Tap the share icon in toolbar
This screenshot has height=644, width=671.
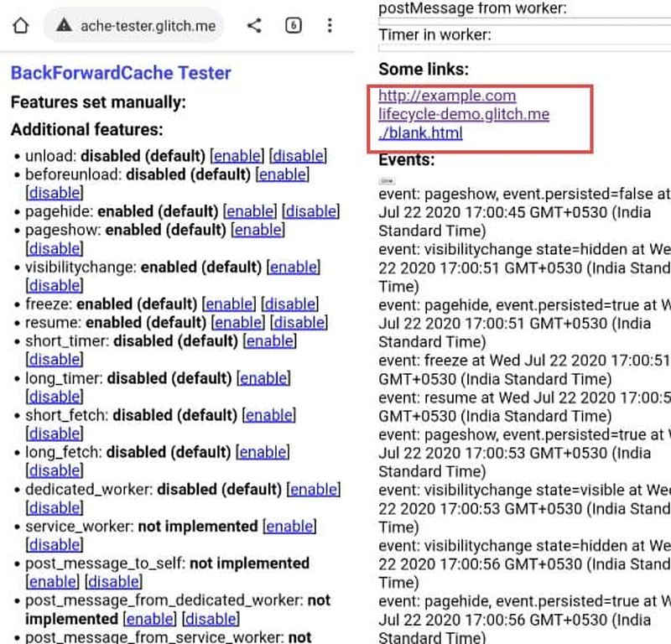pos(254,26)
